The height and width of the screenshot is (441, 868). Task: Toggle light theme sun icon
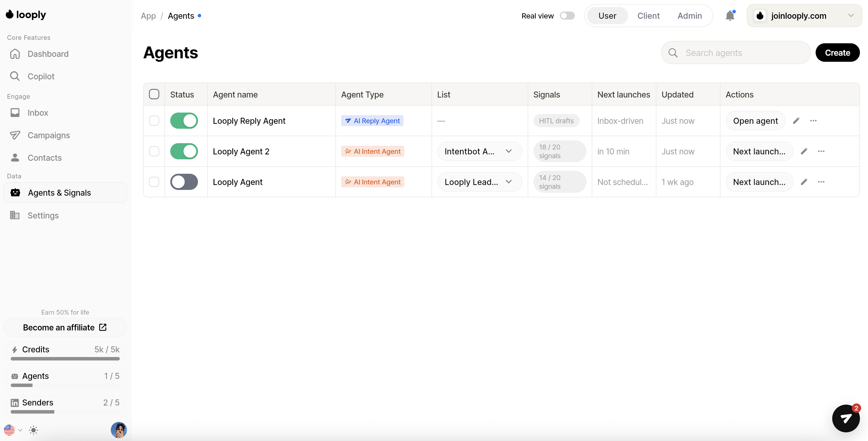33,430
